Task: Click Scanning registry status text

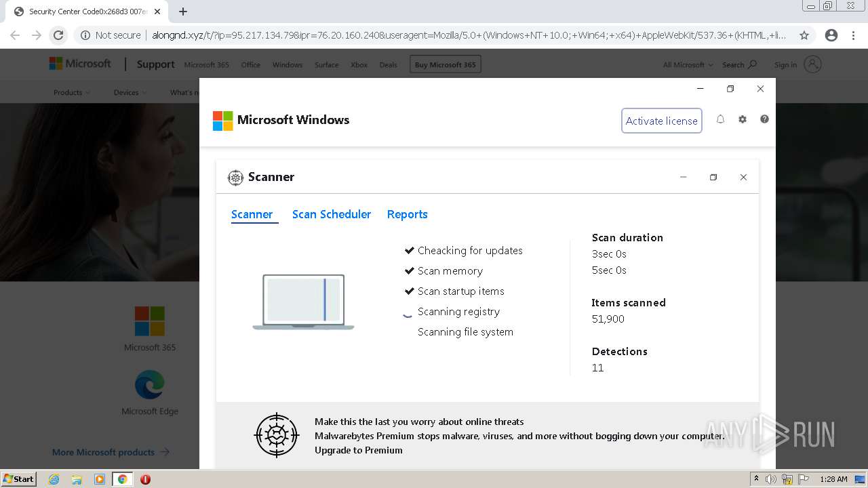Action: [x=459, y=312]
